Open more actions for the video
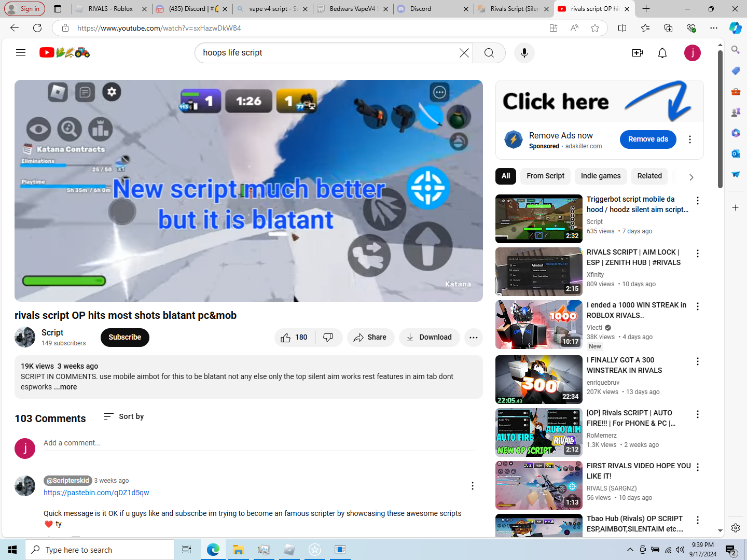Viewport: 747px width, 560px height. click(x=474, y=338)
